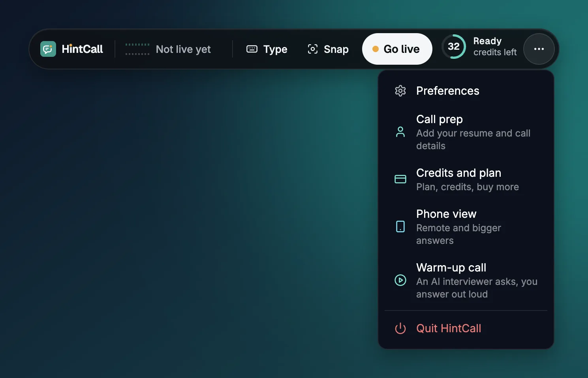Image resolution: width=588 pixels, height=378 pixels.
Task: Click the person icon beside Call prep
Action: click(400, 132)
